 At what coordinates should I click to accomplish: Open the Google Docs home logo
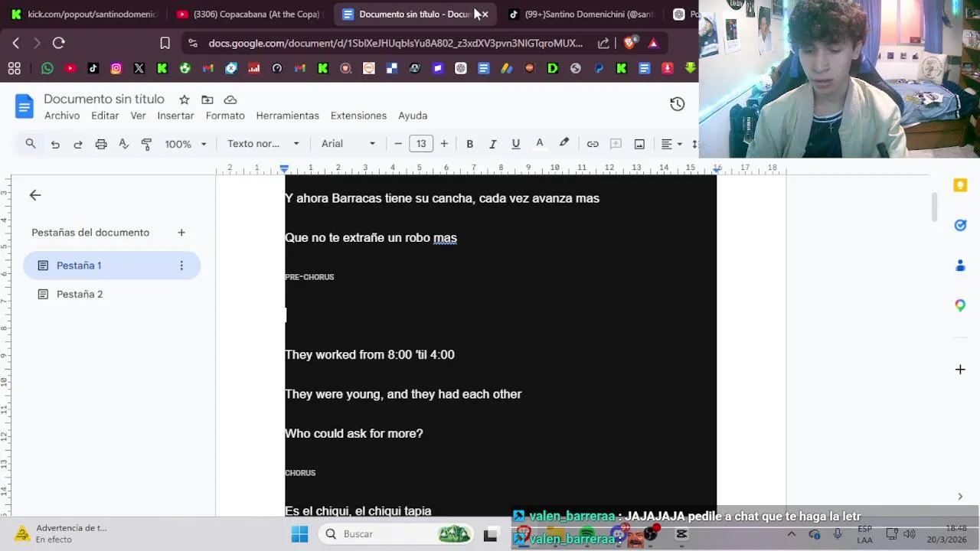coord(24,106)
